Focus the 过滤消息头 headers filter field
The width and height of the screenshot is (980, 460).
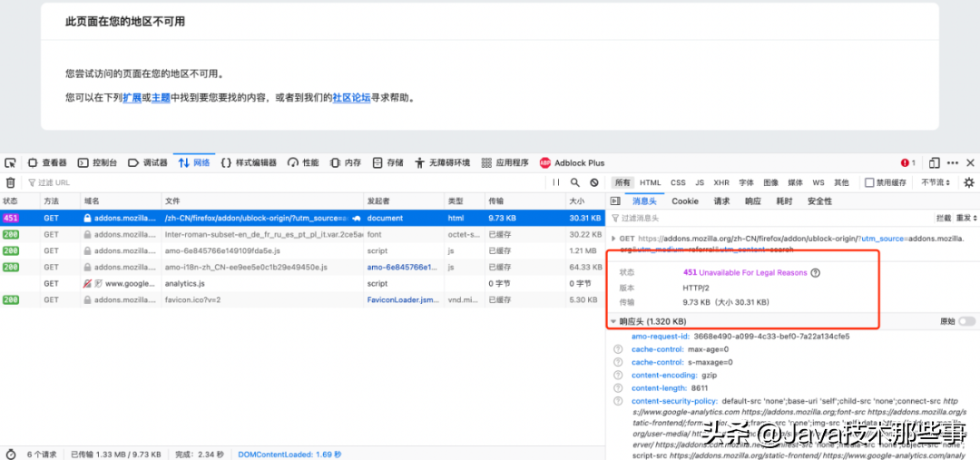769,218
